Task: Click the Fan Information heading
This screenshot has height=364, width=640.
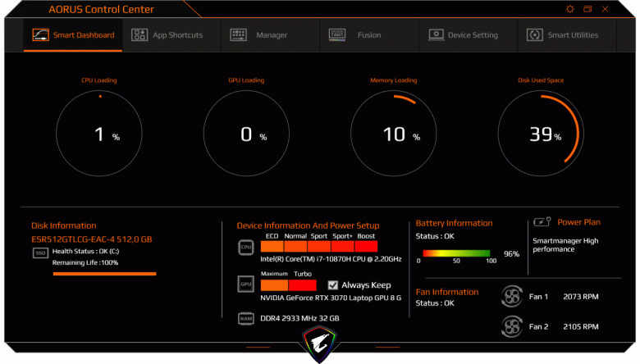Action: (447, 292)
